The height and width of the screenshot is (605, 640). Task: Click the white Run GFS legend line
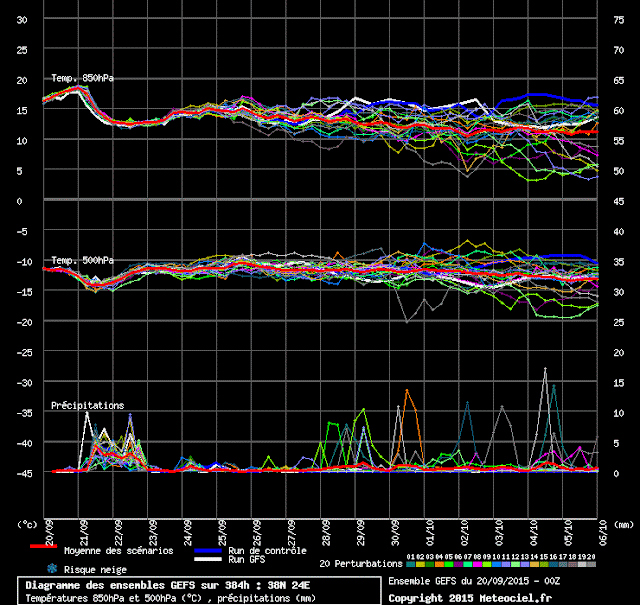coord(208,559)
